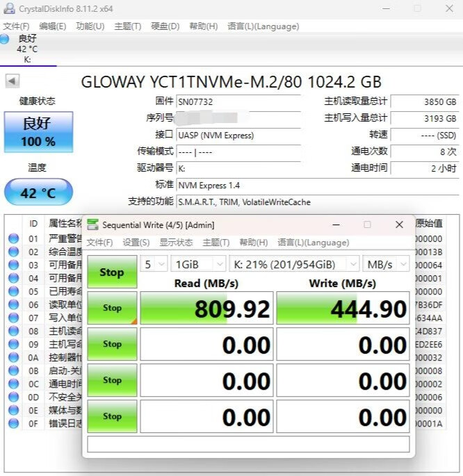This screenshot has width=463, height=476.
Task: Click Stop button beside 809.92 read result
Action: (112, 308)
